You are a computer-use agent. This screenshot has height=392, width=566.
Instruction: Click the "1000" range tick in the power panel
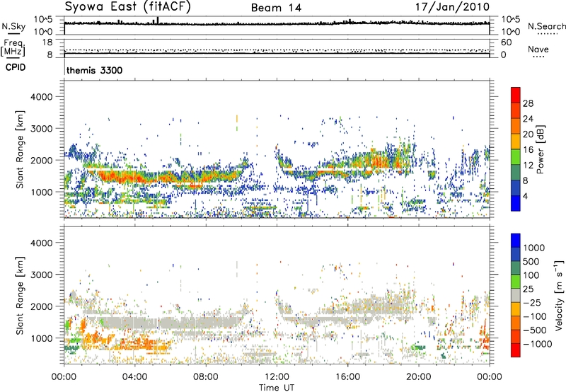[42, 192]
